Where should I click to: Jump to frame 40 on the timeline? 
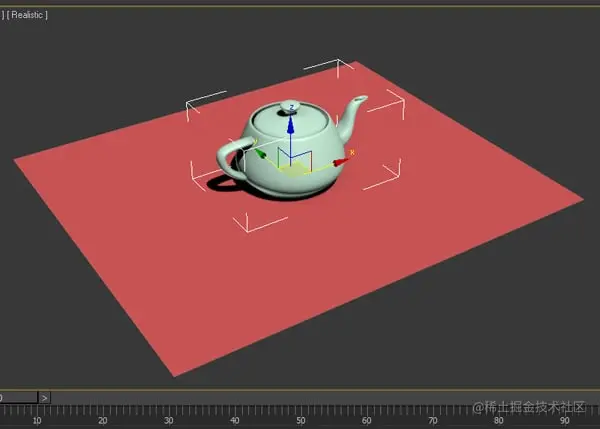click(235, 421)
